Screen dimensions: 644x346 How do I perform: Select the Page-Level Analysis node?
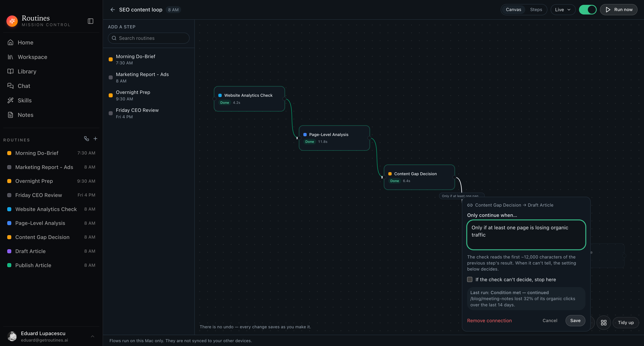point(334,138)
